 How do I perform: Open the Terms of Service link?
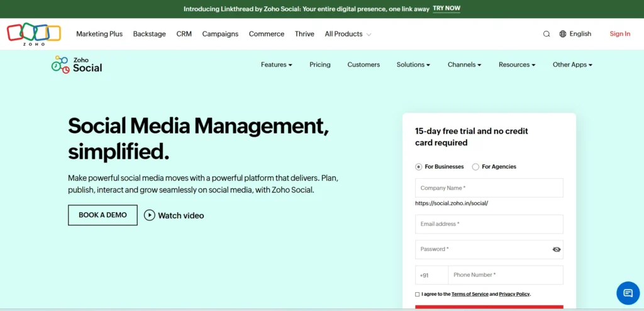coord(470,294)
